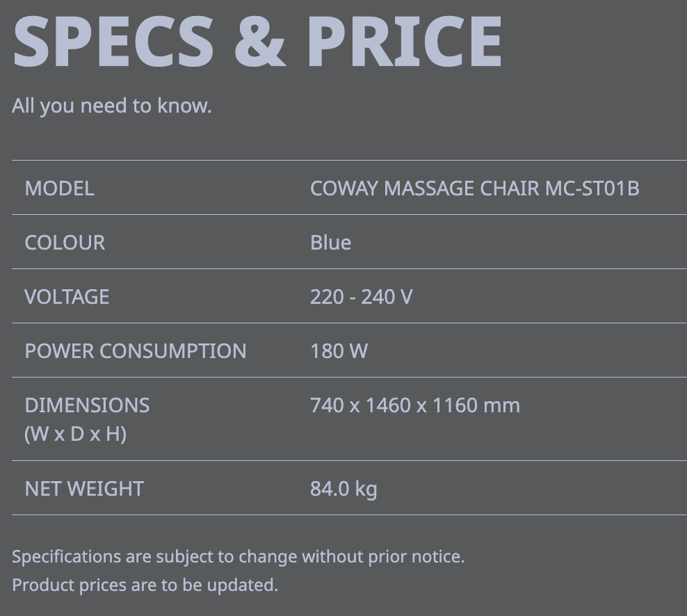Click the 740 x 1460 x 1160 mm value
This screenshot has height=616, width=687.
(x=414, y=405)
